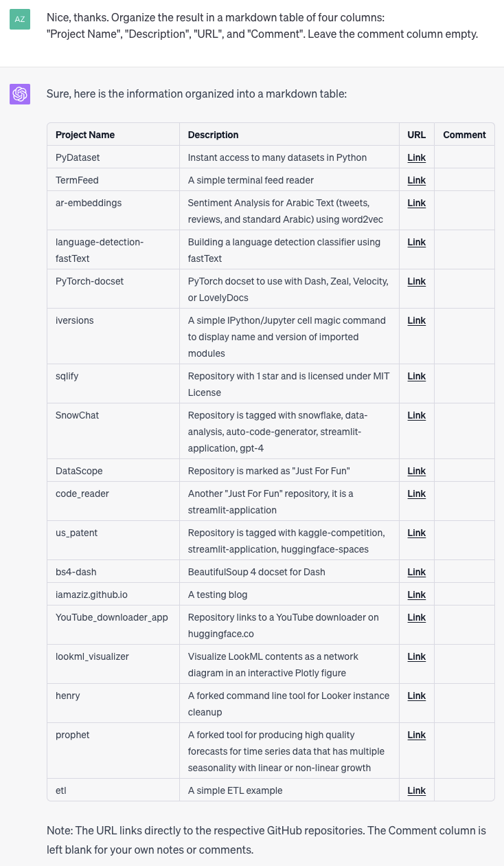
Task: Open the code_reader repository link
Action: [416, 493]
